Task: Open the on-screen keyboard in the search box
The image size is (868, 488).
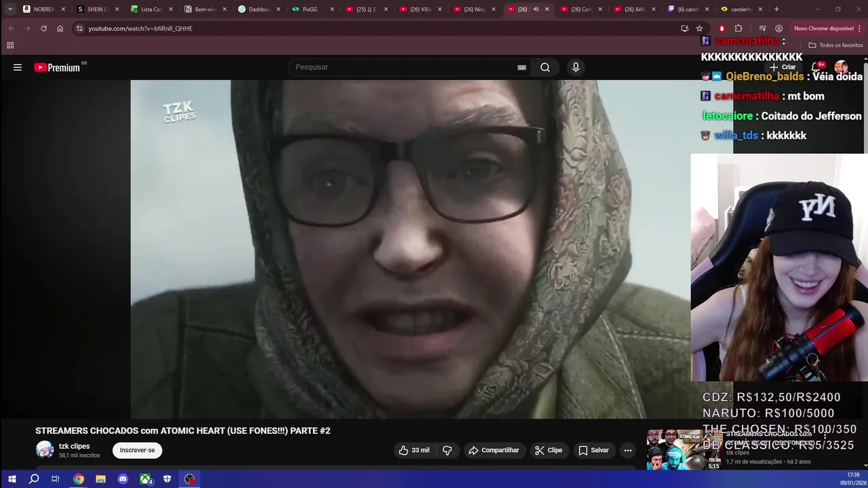Action: coord(521,67)
